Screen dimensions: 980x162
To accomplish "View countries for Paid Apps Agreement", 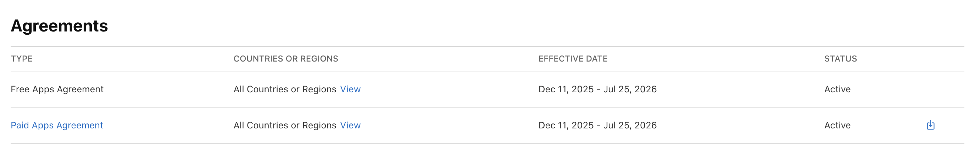I will 350,125.
